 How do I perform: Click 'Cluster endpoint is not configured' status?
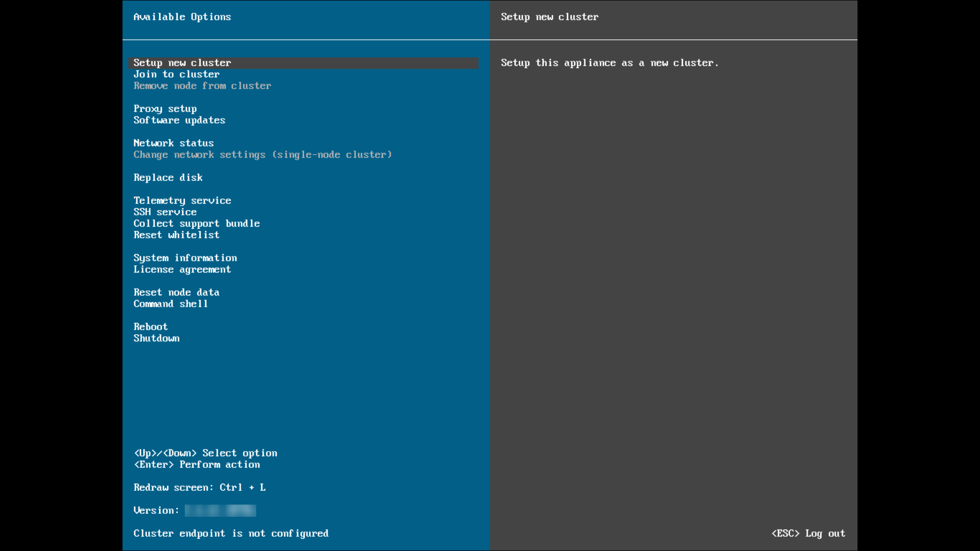point(231,534)
